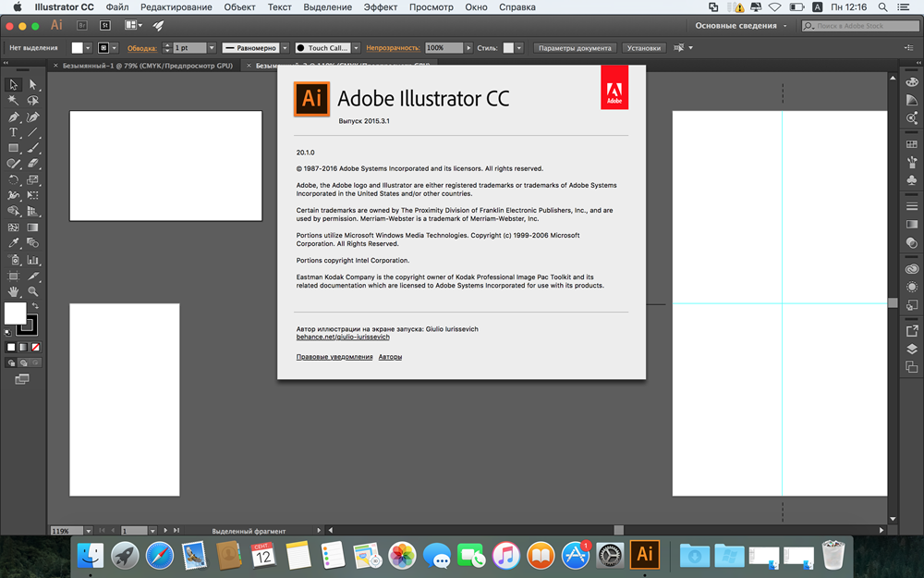Select the Paintbrush tool

pyautogui.click(x=33, y=148)
